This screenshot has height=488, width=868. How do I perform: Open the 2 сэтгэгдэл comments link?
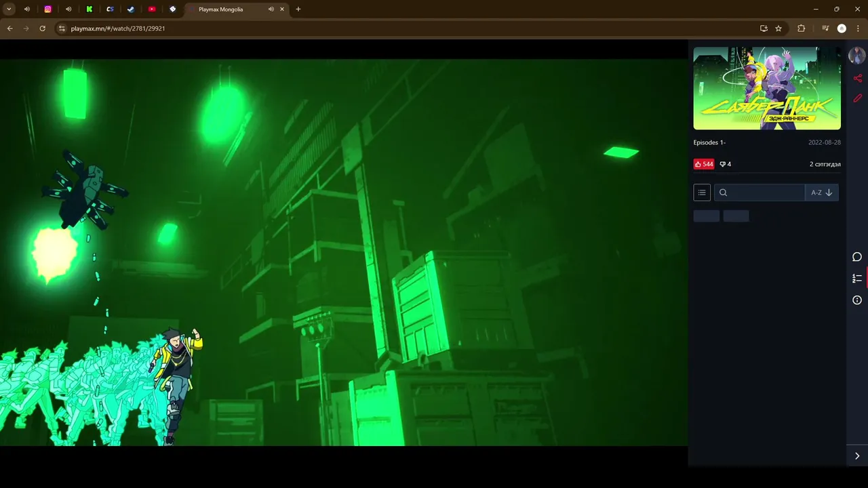click(825, 164)
